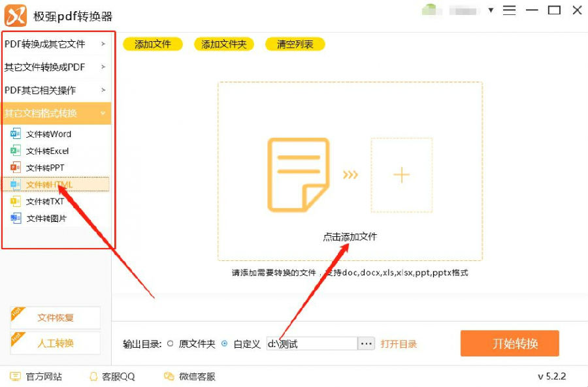This screenshot has width=588, height=387.
Task: Open the 客服QQ link
Action: click(x=118, y=377)
